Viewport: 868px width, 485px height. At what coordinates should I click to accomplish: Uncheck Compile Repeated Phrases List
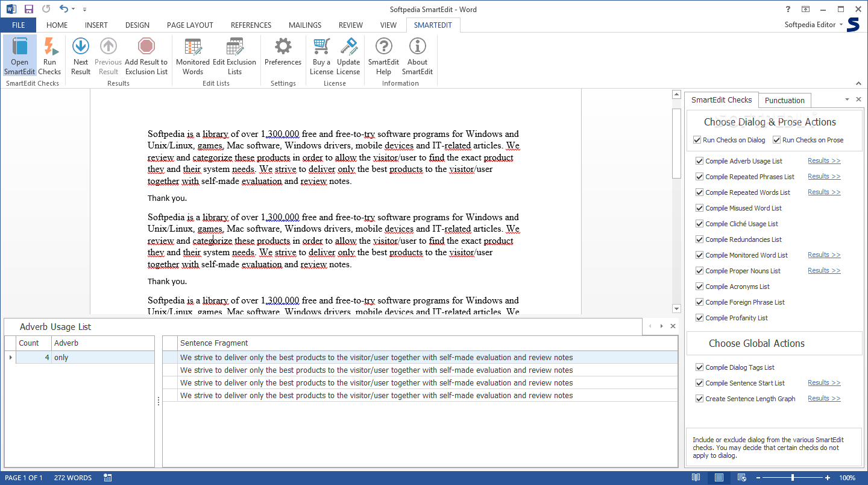pos(699,177)
